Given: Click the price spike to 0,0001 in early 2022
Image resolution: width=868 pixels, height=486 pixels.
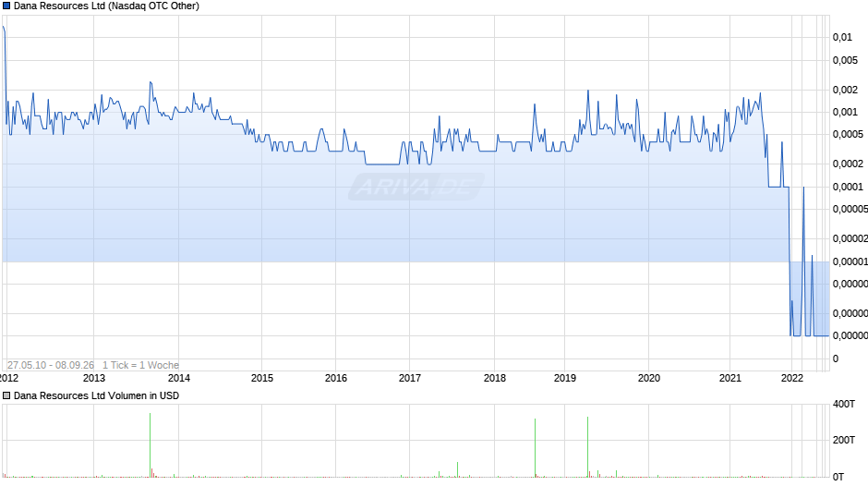Looking at the screenshot, I should pyautogui.click(x=803, y=188).
